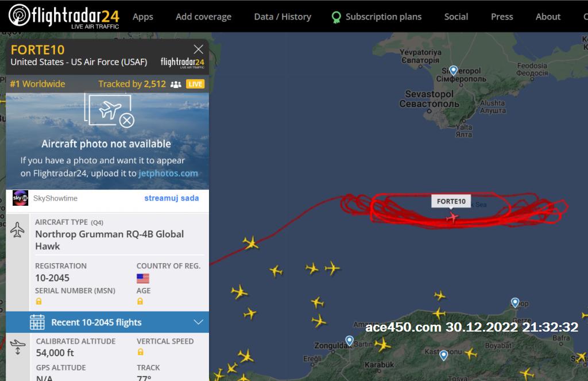The image size is (588, 381).
Task: Select the Kastamonu airport pin
Action: click(444, 355)
